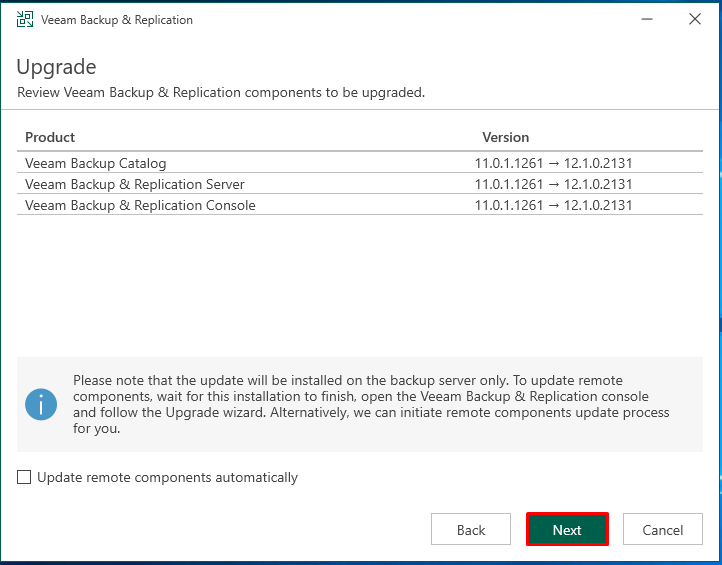The height and width of the screenshot is (565, 722).
Task: Select the Veeam Backup Catalog row
Action: tap(360, 163)
